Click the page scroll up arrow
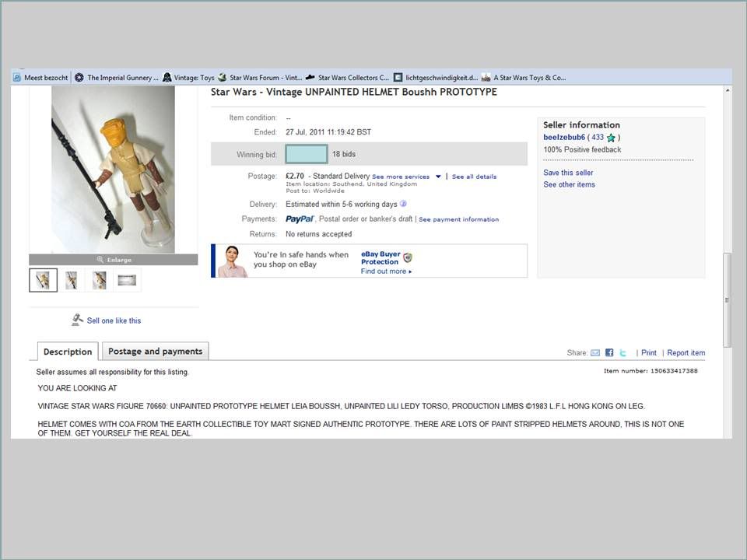This screenshot has width=747, height=560. tap(728, 90)
